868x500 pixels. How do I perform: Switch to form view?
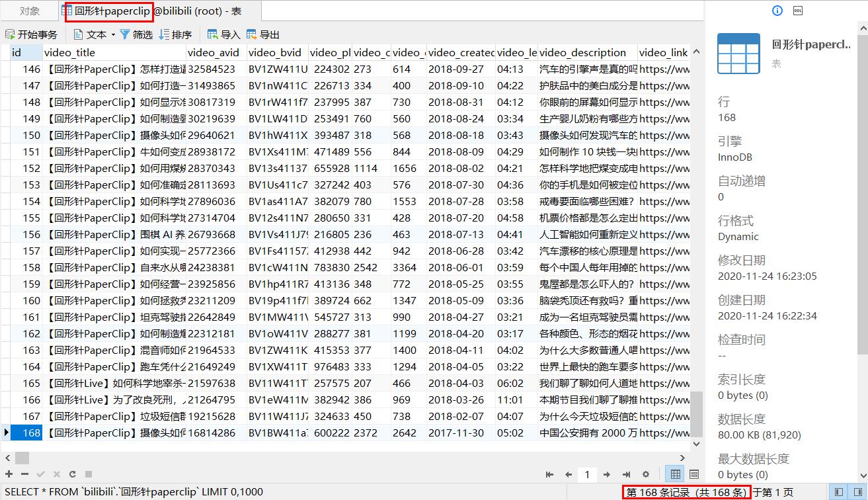point(693,474)
